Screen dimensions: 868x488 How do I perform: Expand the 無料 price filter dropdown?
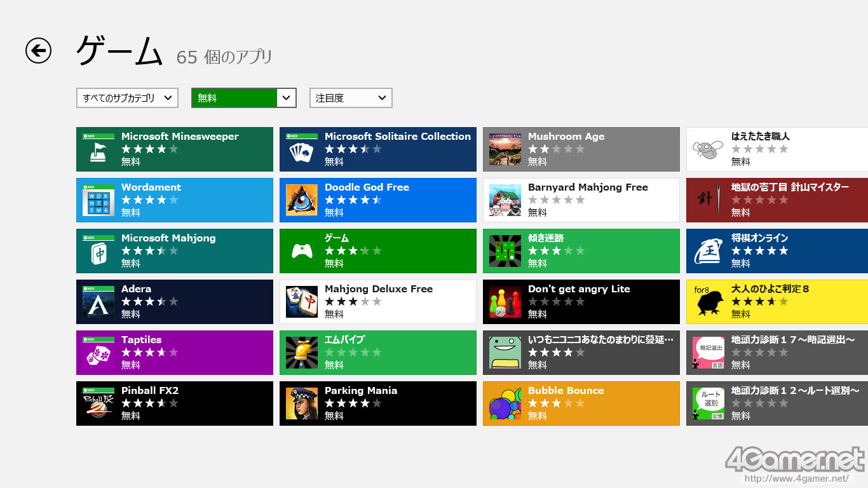244,98
